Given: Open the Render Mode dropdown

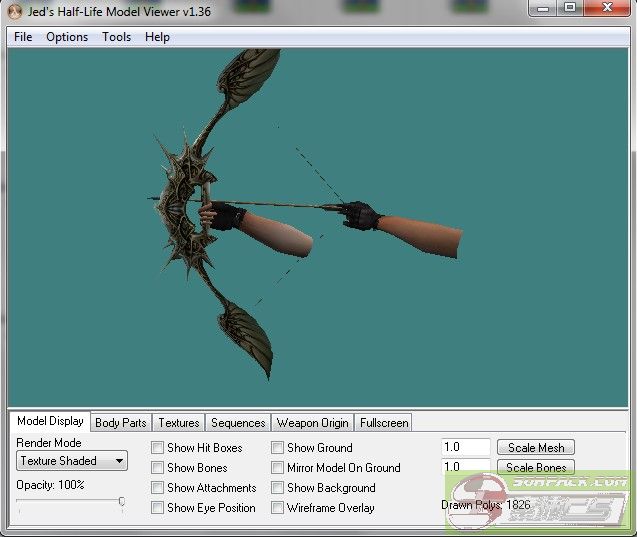Looking at the screenshot, I should (x=72, y=461).
